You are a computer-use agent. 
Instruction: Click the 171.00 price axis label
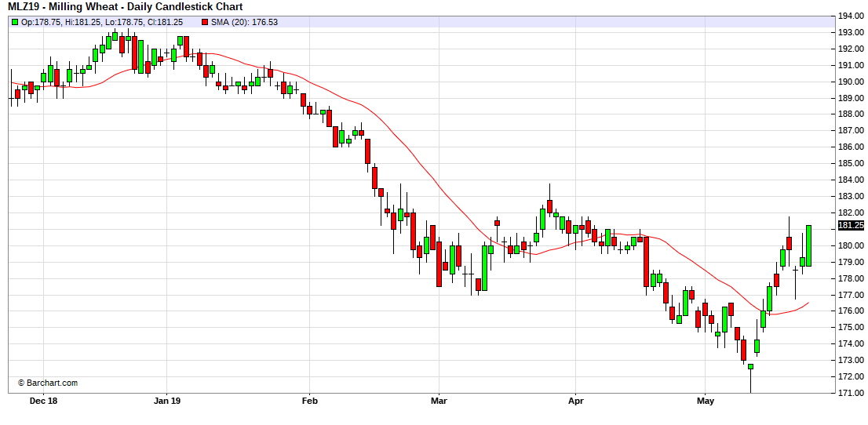(851, 393)
